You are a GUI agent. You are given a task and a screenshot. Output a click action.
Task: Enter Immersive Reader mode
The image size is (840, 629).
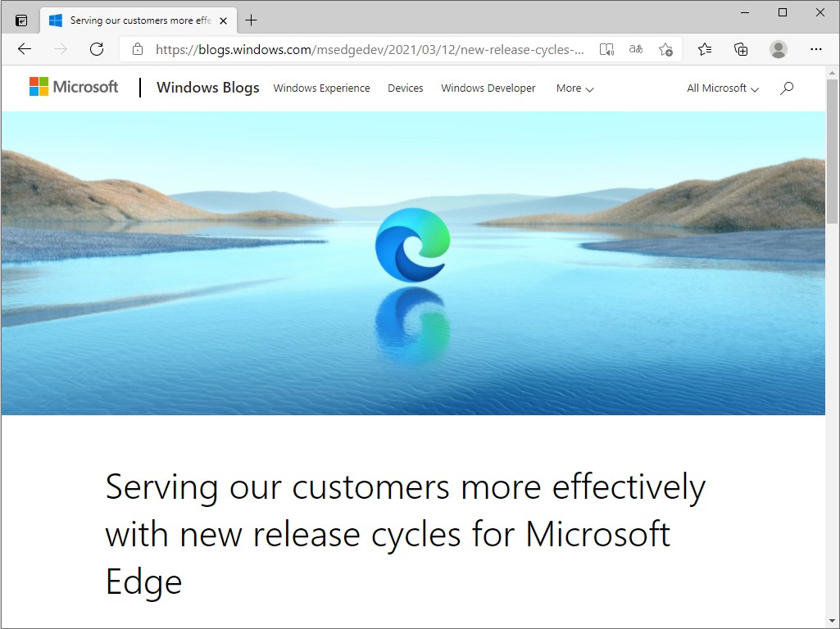[606, 49]
